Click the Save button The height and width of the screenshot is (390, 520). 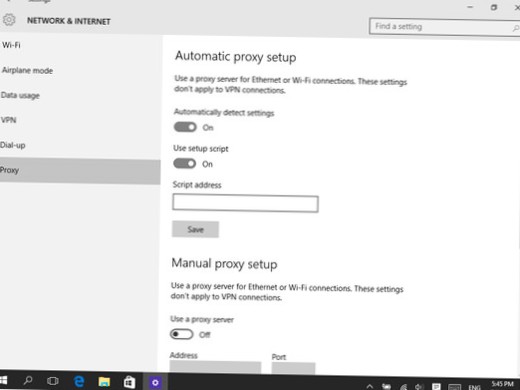[x=195, y=229]
